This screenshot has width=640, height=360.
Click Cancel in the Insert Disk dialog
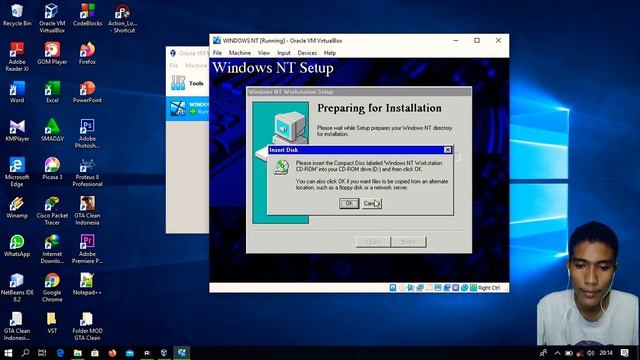click(371, 203)
